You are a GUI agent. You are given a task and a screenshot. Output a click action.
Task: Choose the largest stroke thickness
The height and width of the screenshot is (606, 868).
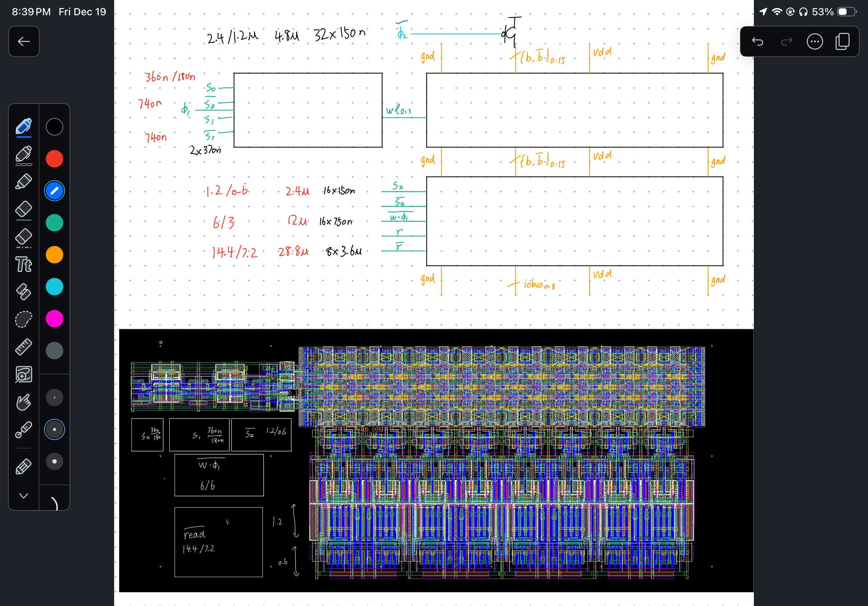coord(55,461)
